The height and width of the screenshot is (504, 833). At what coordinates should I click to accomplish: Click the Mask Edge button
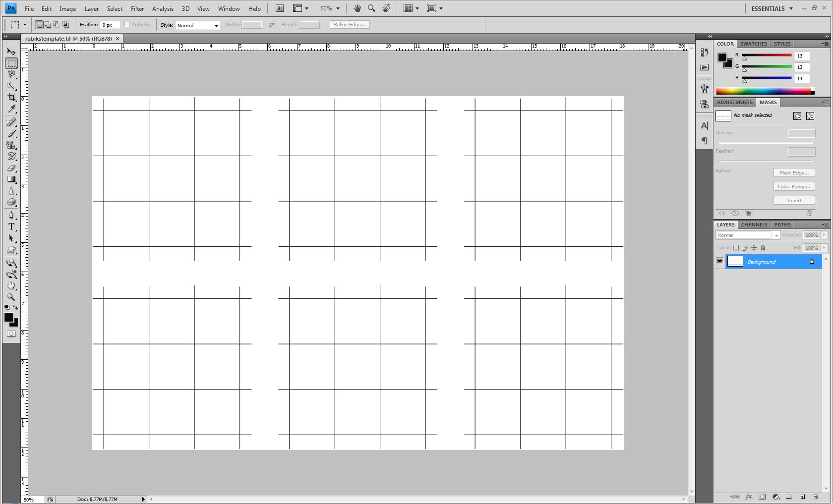794,172
